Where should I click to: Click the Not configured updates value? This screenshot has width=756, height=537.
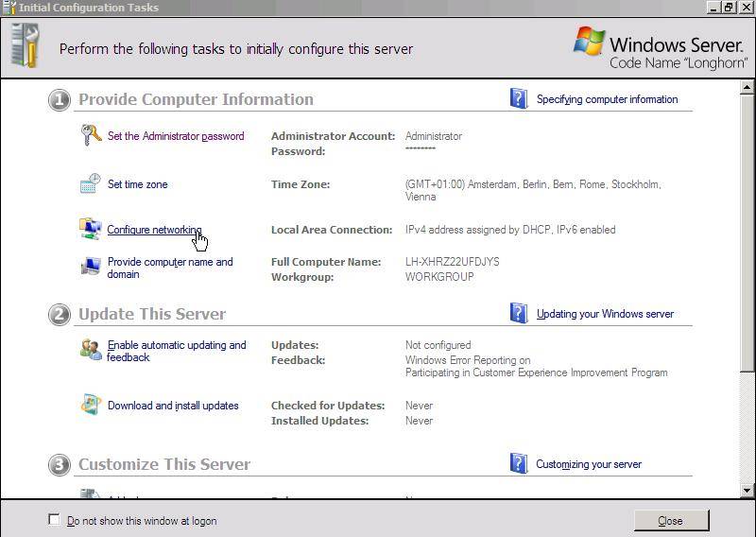click(438, 345)
